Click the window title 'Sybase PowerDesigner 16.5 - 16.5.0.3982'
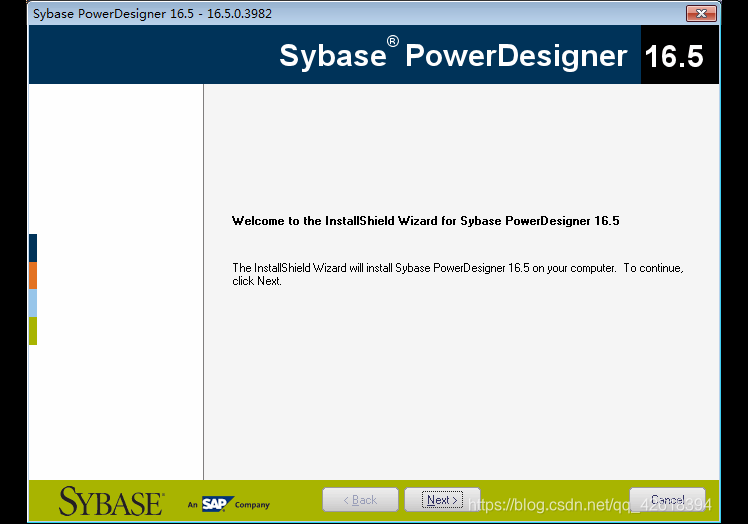The height and width of the screenshot is (524, 748). click(x=152, y=13)
